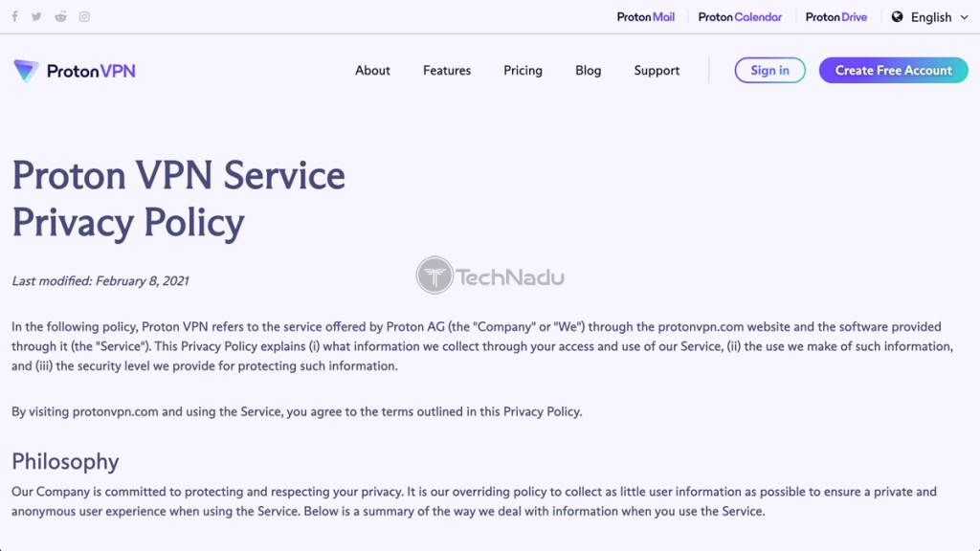Click the chevron beside English

pos(964,17)
